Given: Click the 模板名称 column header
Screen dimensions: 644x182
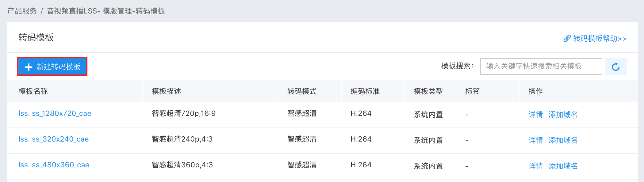Looking at the screenshot, I should tap(33, 91).
